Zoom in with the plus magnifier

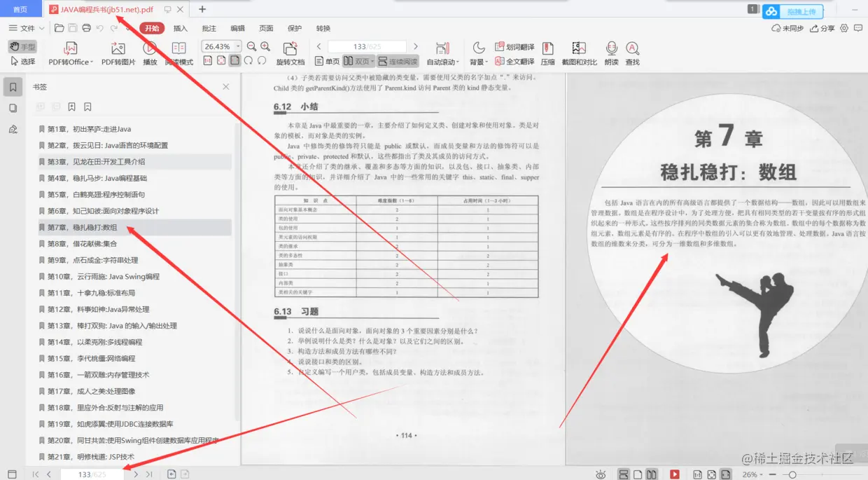click(x=265, y=46)
